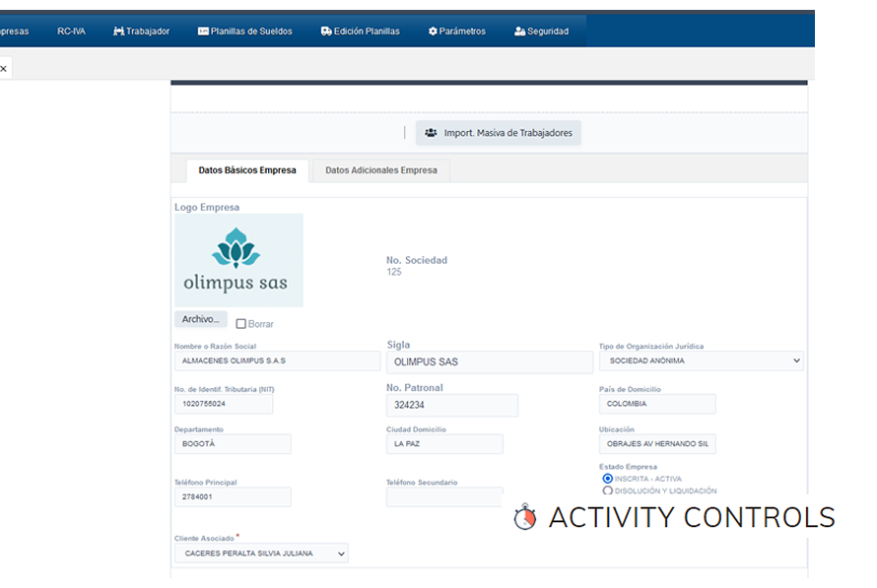Click the Ciudad Domicilio field LA PAZ
The height and width of the screenshot is (588, 877).
click(444, 444)
